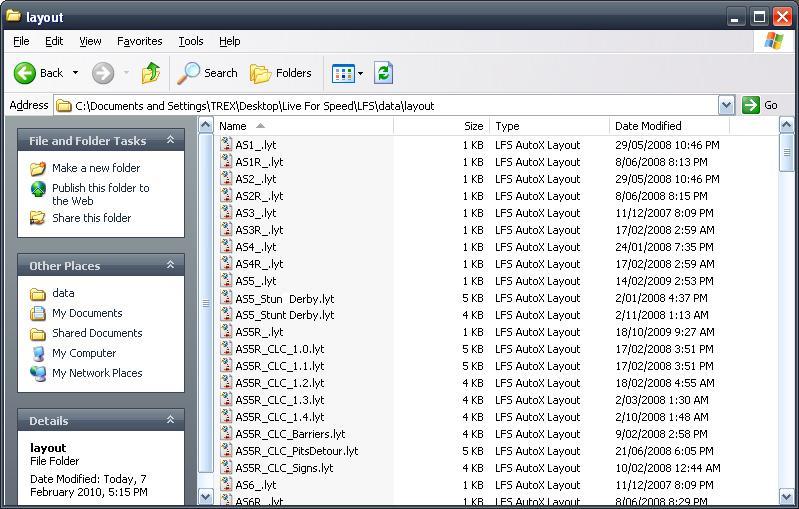Select the AS1_.lyt file icon

[x=226, y=144]
